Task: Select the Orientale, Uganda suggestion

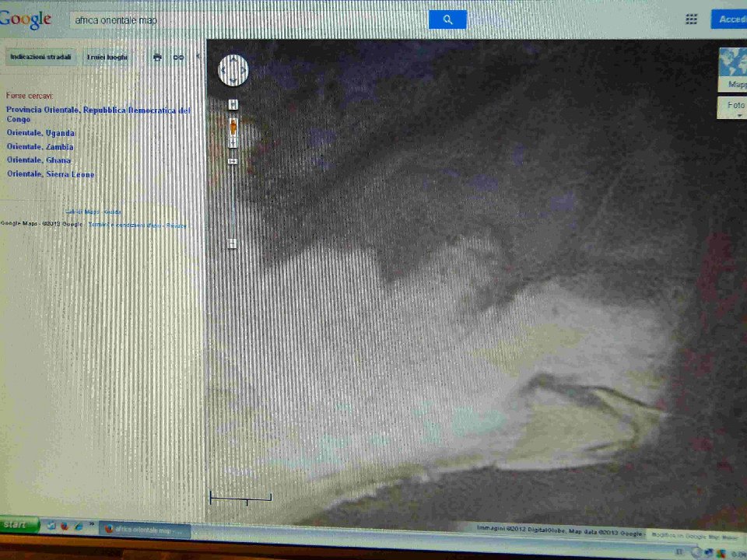Action: tap(40, 133)
